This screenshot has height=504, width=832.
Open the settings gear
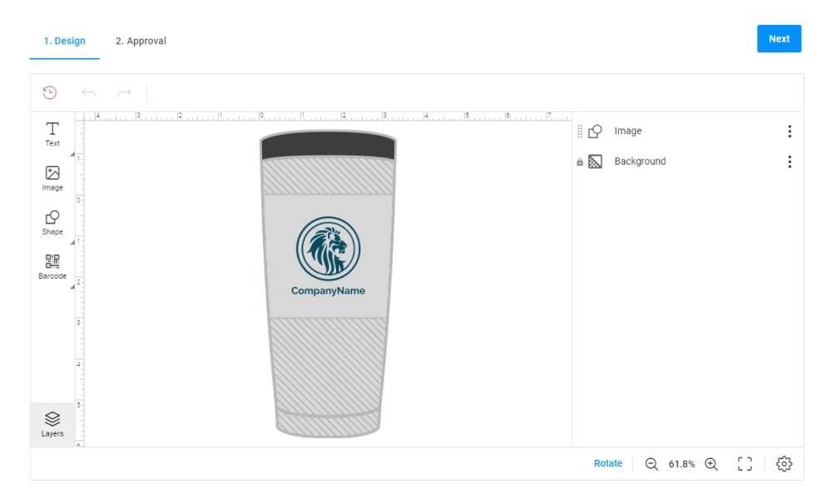pyautogui.click(x=785, y=464)
